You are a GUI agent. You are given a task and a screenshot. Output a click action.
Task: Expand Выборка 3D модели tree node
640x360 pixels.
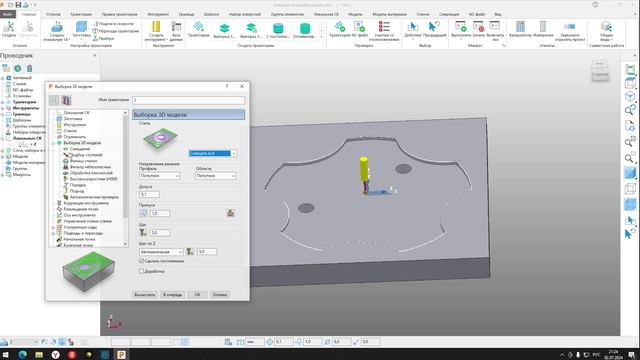[x=53, y=143]
